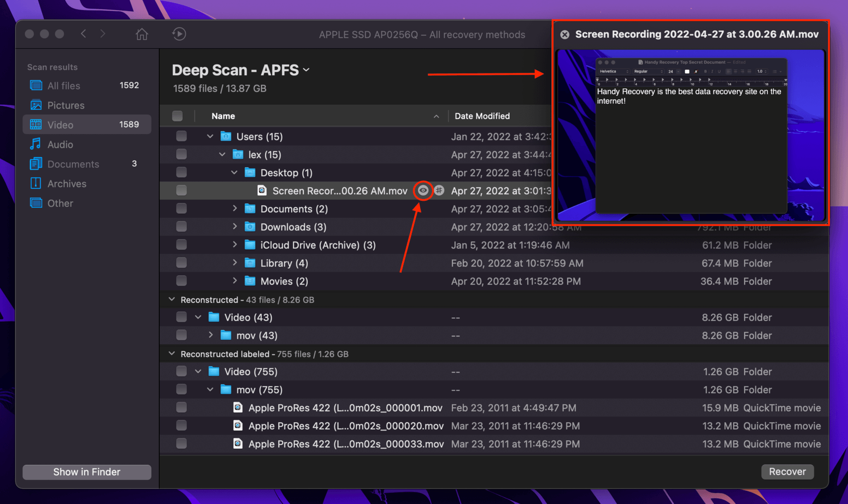Collapse the Users (15) folder

tap(210, 137)
